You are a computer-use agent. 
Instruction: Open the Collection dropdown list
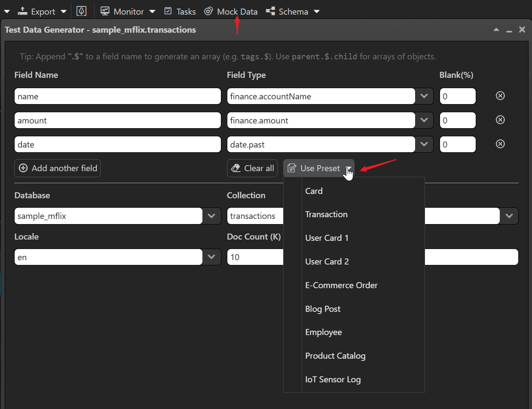tap(509, 216)
